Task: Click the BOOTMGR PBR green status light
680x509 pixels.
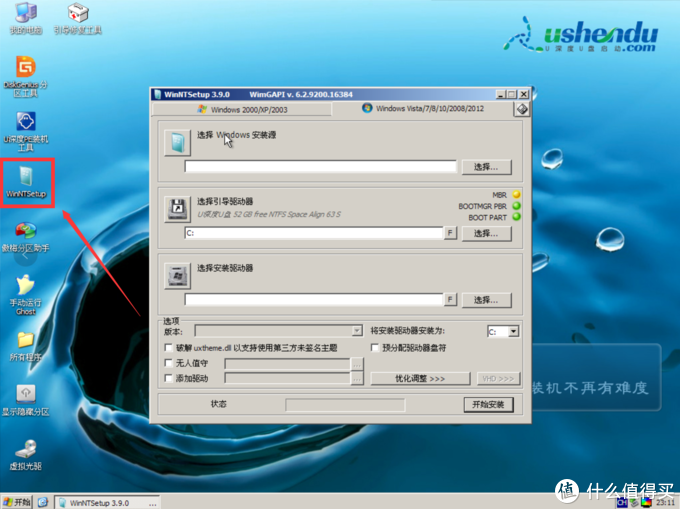Action: [516, 206]
